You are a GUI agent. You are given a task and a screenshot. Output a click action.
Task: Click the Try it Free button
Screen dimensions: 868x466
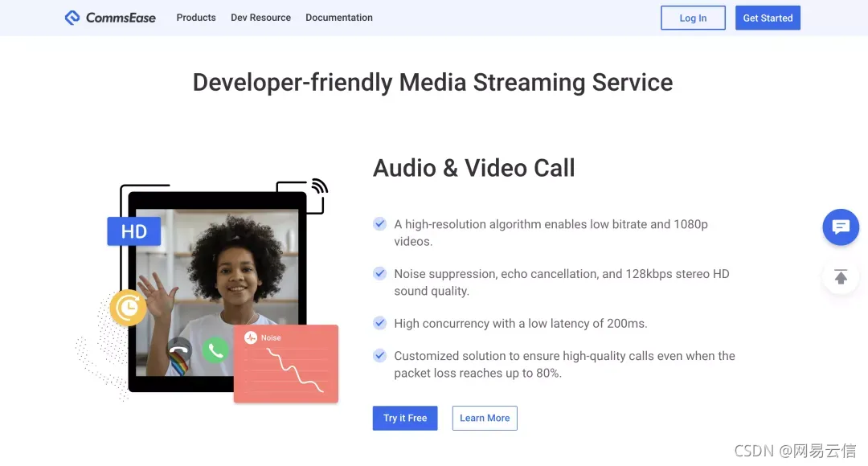(405, 418)
